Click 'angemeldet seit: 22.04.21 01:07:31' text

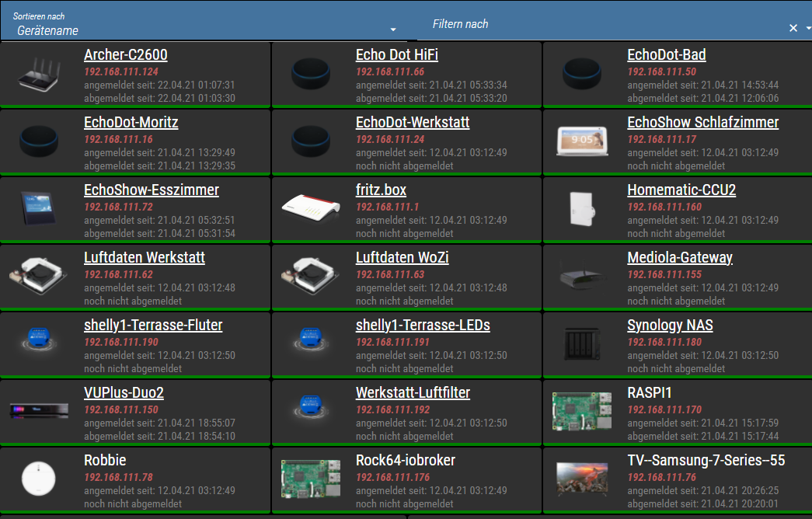click(x=159, y=85)
